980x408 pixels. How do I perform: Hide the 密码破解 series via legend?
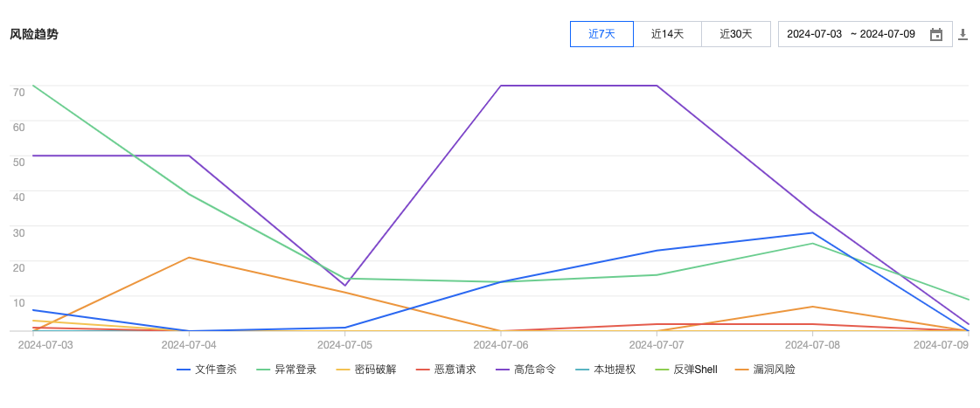coord(375,370)
